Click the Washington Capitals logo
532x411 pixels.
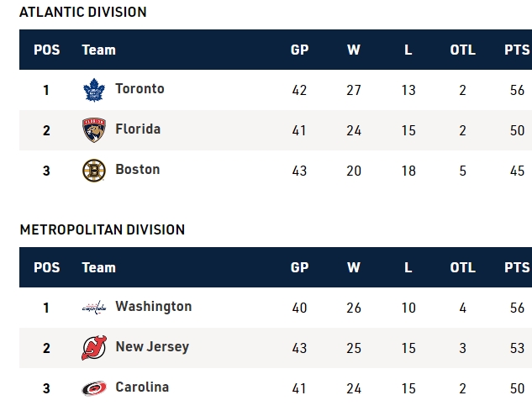[93, 308]
